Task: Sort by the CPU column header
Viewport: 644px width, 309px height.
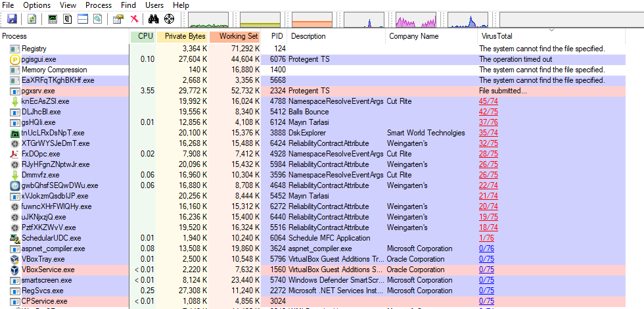Action: [143, 36]
